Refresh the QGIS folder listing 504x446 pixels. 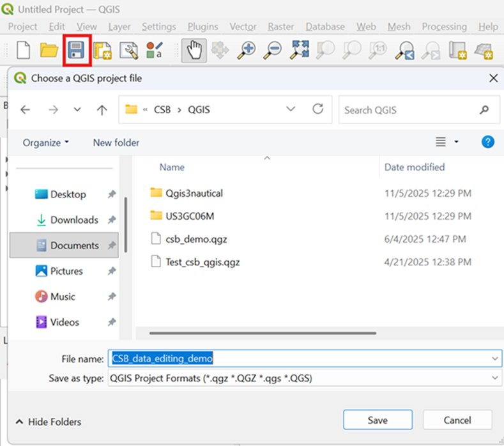pyautogui.click(x=317, y=109)
